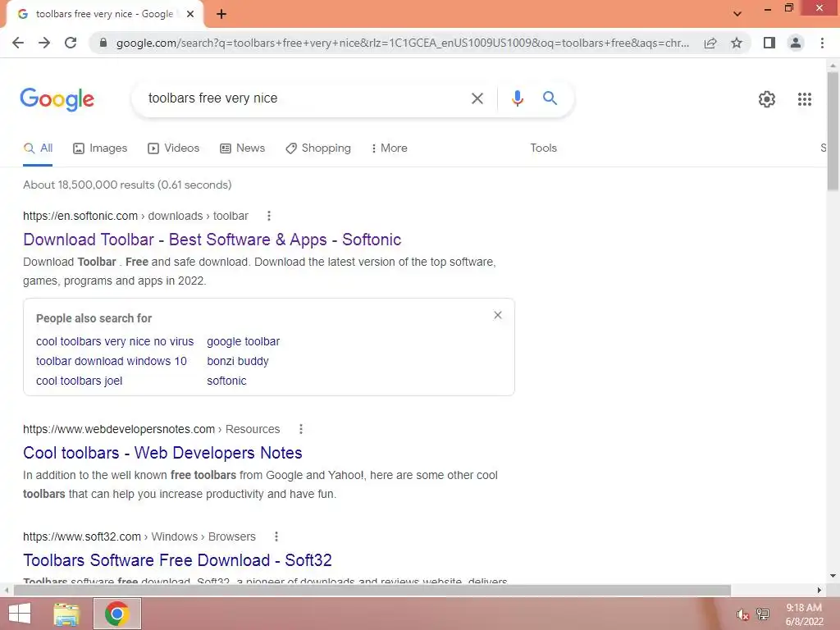Open taskbar clock and date

click(804, 614)
